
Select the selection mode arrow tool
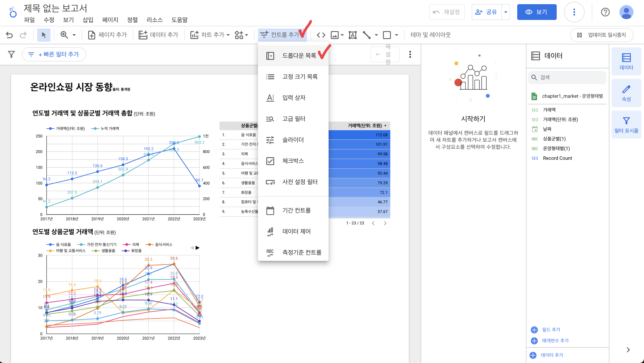point(44,35)
